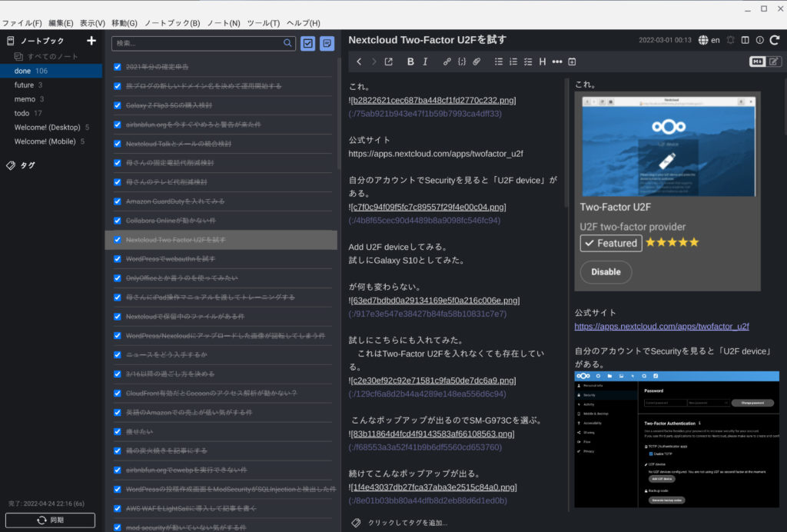
Task: Click the refresh arrow icon beside note title
Action: [775, 40]
